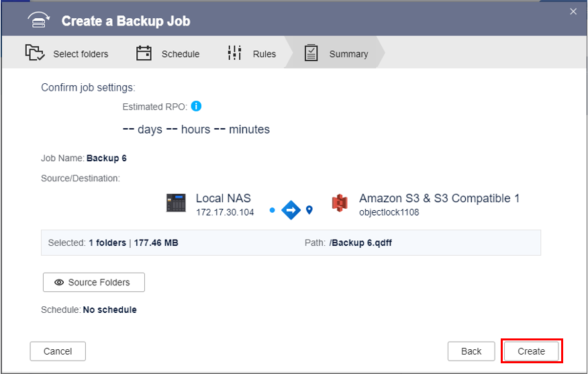Cancel the backup job creation
Image resolution: width=588 pixels, height=374 pixels.
click(58, 351)
